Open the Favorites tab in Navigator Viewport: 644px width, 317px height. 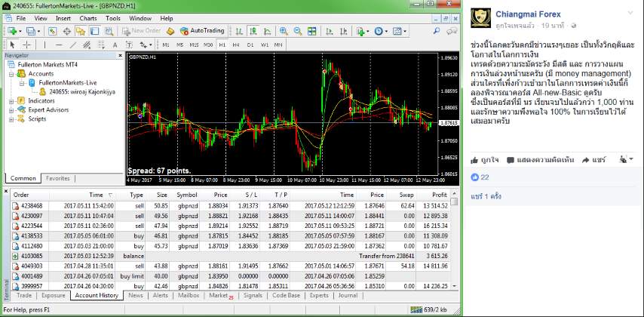click(57, 178)
